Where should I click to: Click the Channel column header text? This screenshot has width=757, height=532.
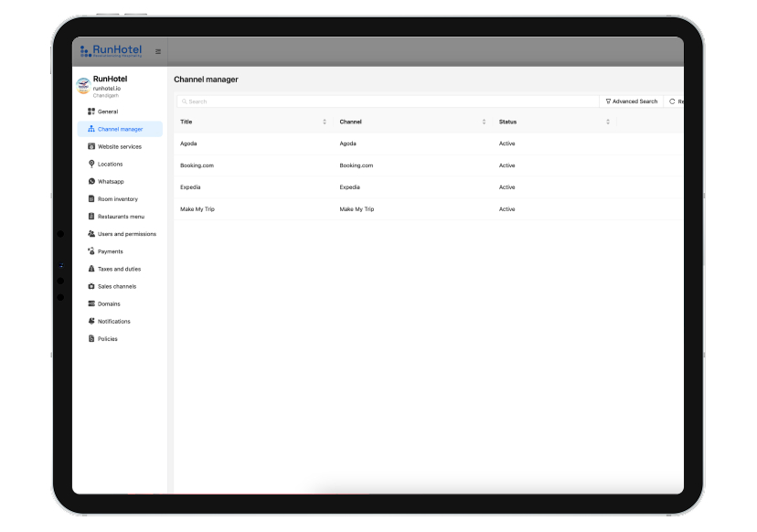[350, 122]
